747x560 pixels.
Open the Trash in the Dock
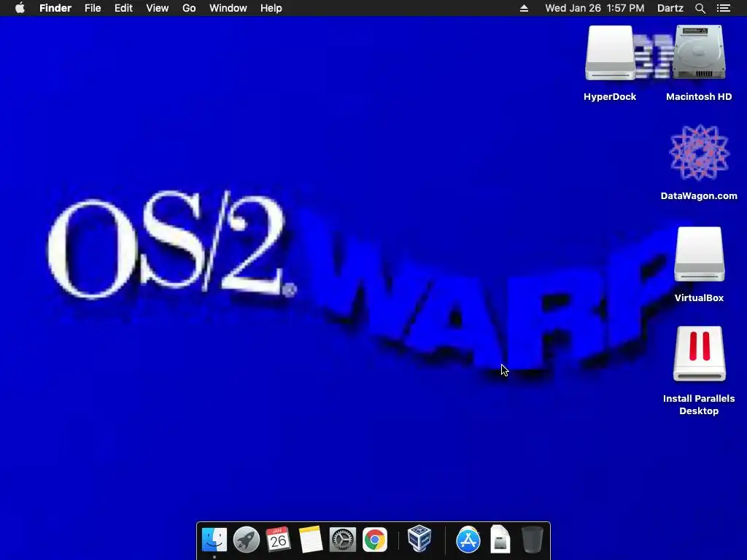tap(532, 540)
